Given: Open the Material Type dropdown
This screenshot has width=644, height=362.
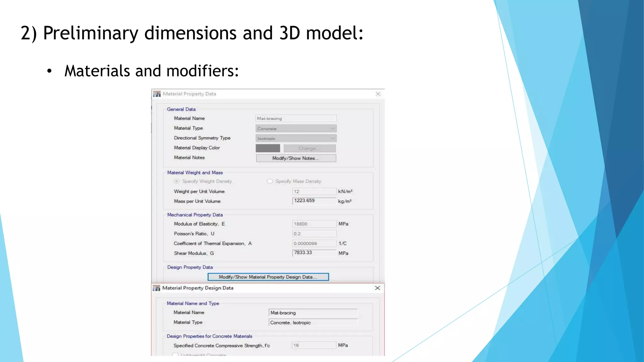Looking at the screenshot, I should click(x=296, y=129).
